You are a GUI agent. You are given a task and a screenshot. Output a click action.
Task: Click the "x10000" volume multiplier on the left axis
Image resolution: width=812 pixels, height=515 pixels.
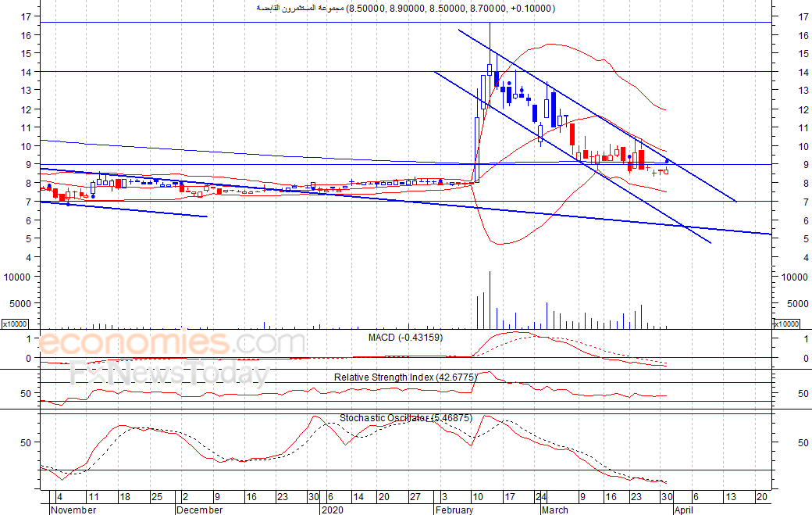pyautogui.click(x=15, y=324)
